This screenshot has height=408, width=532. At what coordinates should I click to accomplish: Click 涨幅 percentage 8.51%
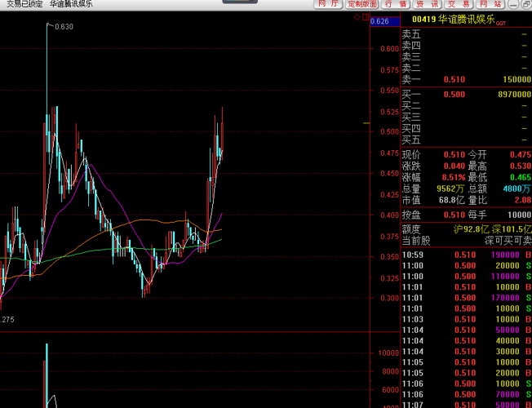pyautogui.click(x=454, y=177)
